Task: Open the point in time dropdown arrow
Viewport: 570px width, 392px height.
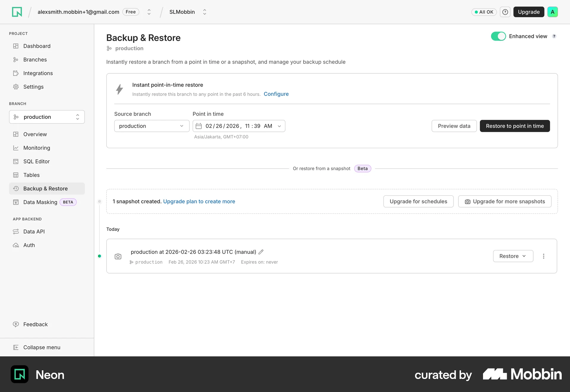Action: pos(279,126)
